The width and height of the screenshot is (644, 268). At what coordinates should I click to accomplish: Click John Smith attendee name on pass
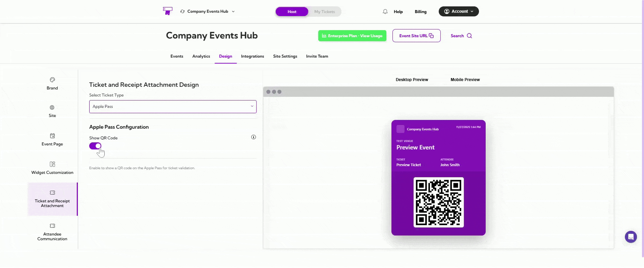(x=450, y=165)
